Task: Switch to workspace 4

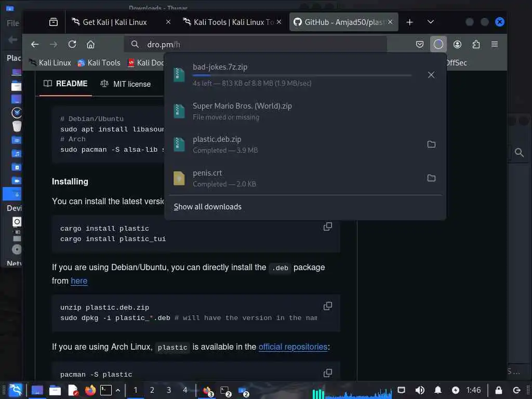Action: coord(185,390)
